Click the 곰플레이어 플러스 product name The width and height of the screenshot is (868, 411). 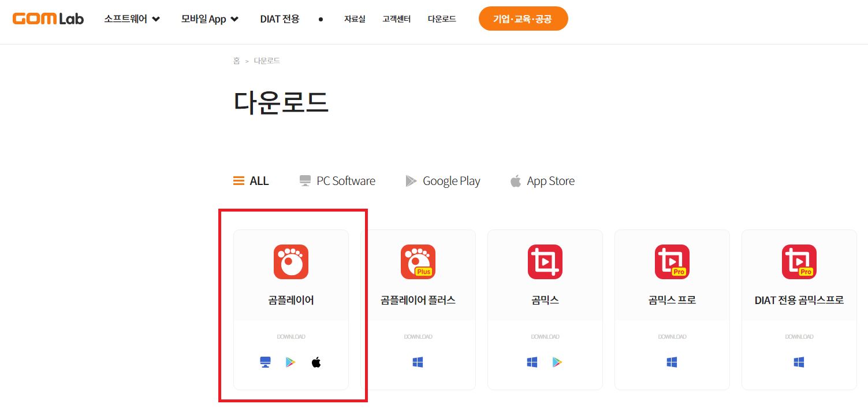[x=418, y=300]
